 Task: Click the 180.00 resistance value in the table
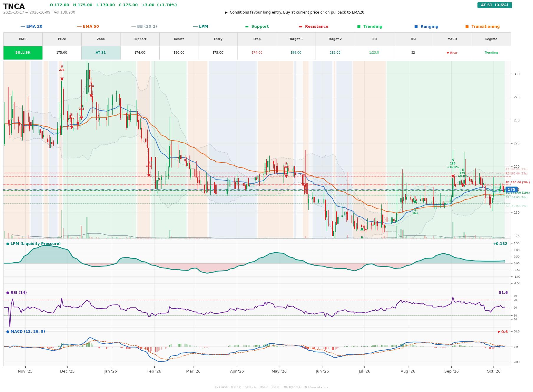pos(179,53)
